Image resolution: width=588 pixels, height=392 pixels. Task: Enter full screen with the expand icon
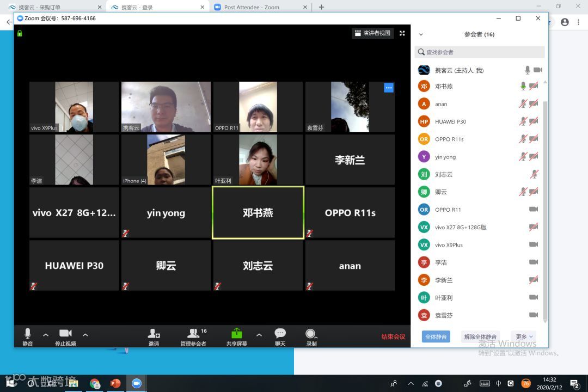[x=402, y=33]
